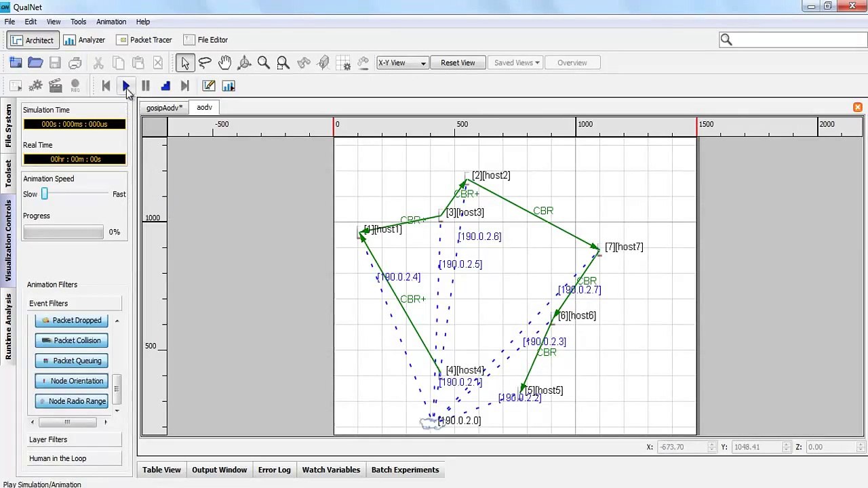Click the bar chart icon
Viewport: 868px width, 488px height.
[x=229, y=86]
